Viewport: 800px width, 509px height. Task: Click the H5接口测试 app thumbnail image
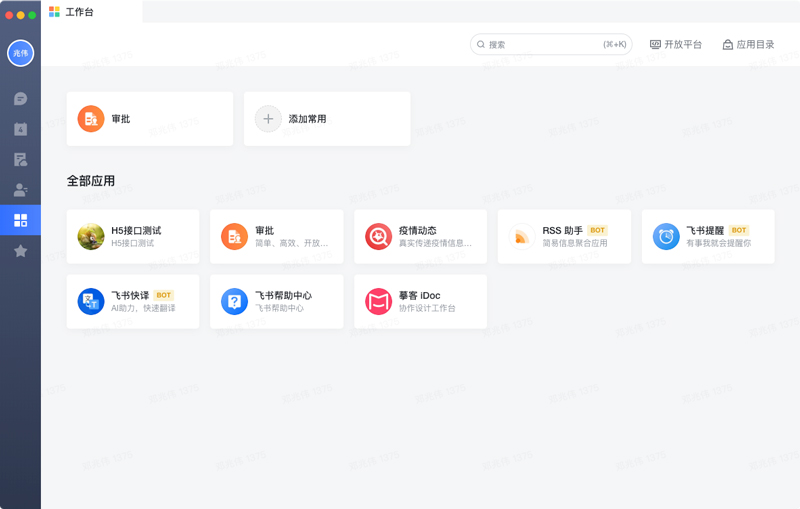point(91,237)
